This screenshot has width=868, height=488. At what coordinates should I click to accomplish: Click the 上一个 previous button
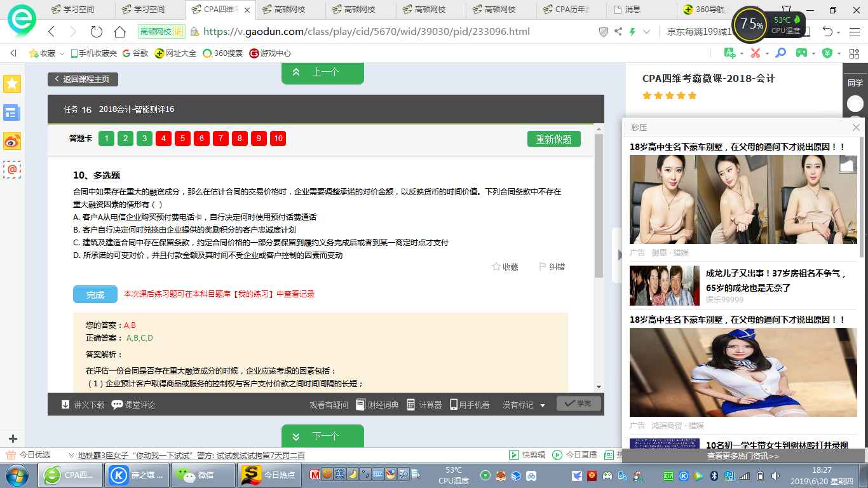tap(323, 72)
